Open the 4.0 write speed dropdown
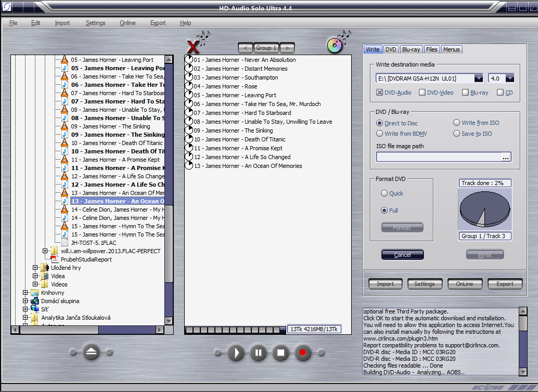Viewport: 538px width, 392px height. [x=509, y=79]
